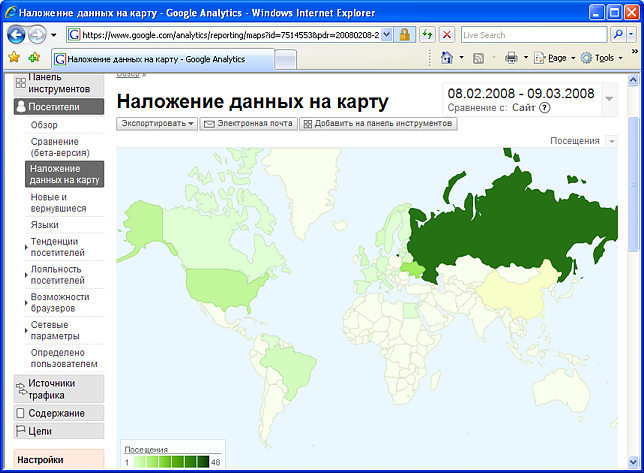Screen dimensions: 644x473
Task: Click the Настройки settings header
Action: (x=59, y=459)
